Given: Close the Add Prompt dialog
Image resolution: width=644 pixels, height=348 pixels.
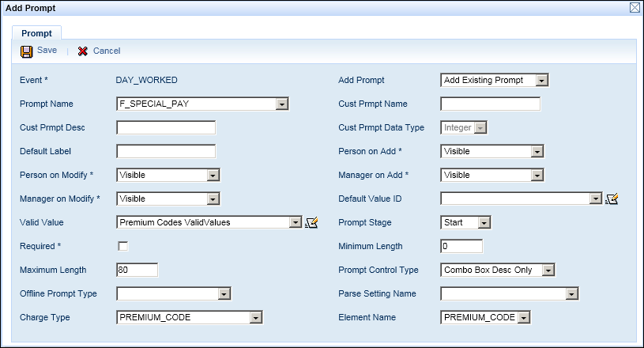Looking at the screenshot, I should [x=635, y=7].
